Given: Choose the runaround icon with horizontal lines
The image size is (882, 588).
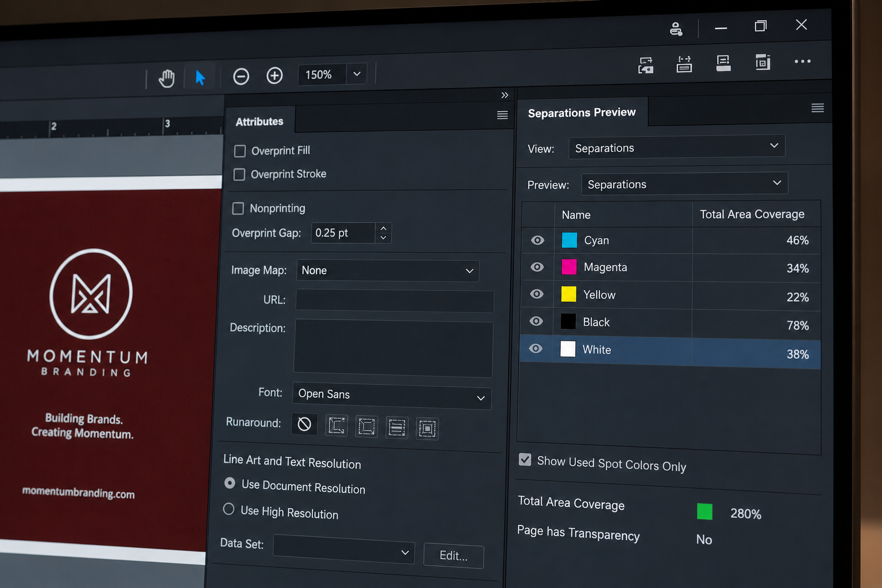Looking at the screenshot, I should pos(397,428).
